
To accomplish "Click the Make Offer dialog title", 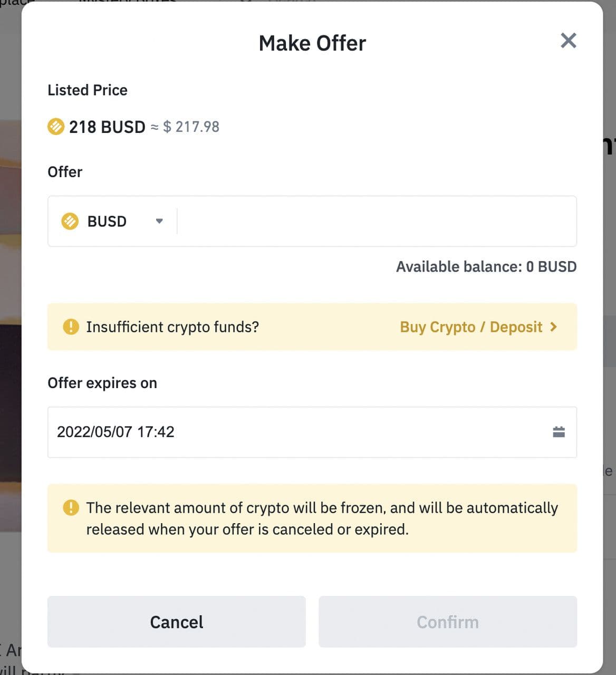I will [312, 43].
